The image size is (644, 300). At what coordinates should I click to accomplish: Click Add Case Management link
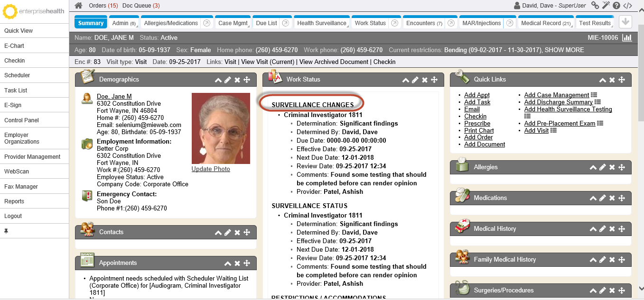pos(556,95)
